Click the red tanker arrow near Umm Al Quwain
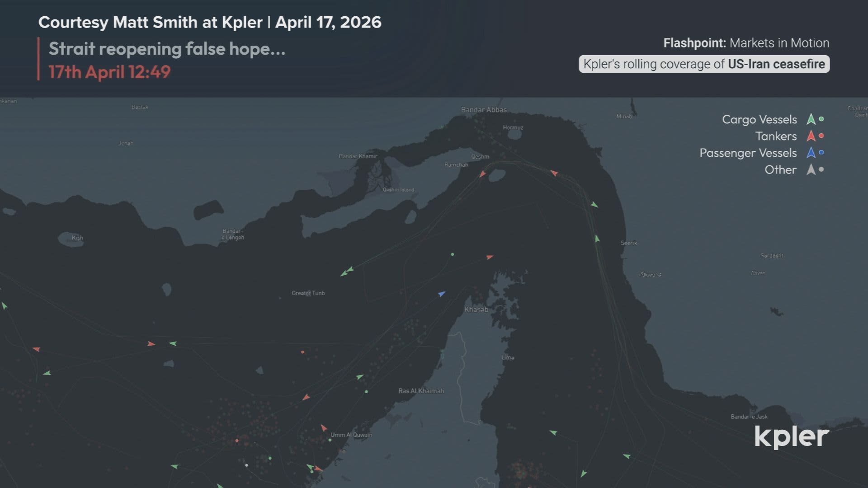The height and width of the screenshot is (488, 868). click(x=324, y=427)
